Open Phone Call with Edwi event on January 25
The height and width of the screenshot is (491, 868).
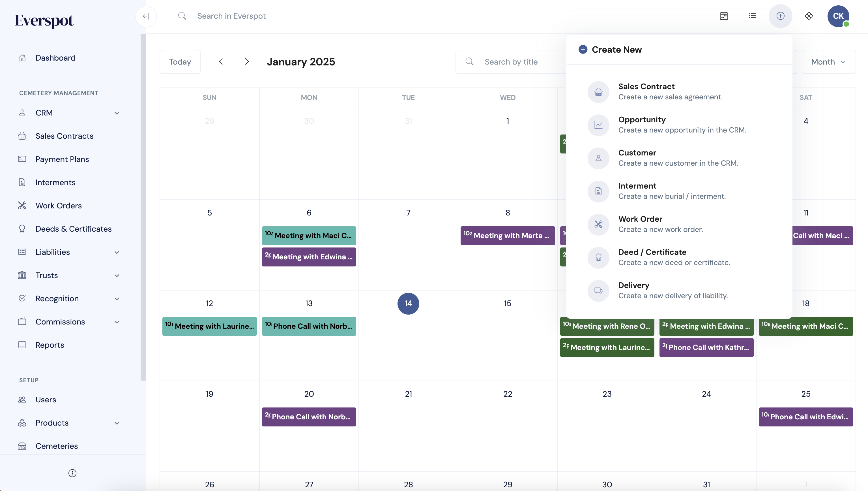[x=806, y=417]
